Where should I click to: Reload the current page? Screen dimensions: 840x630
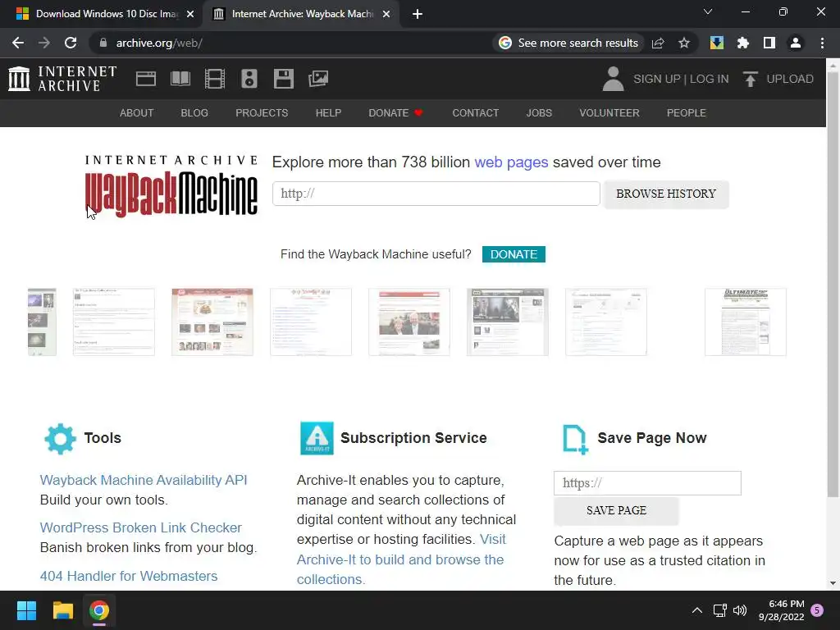(71, 43)
